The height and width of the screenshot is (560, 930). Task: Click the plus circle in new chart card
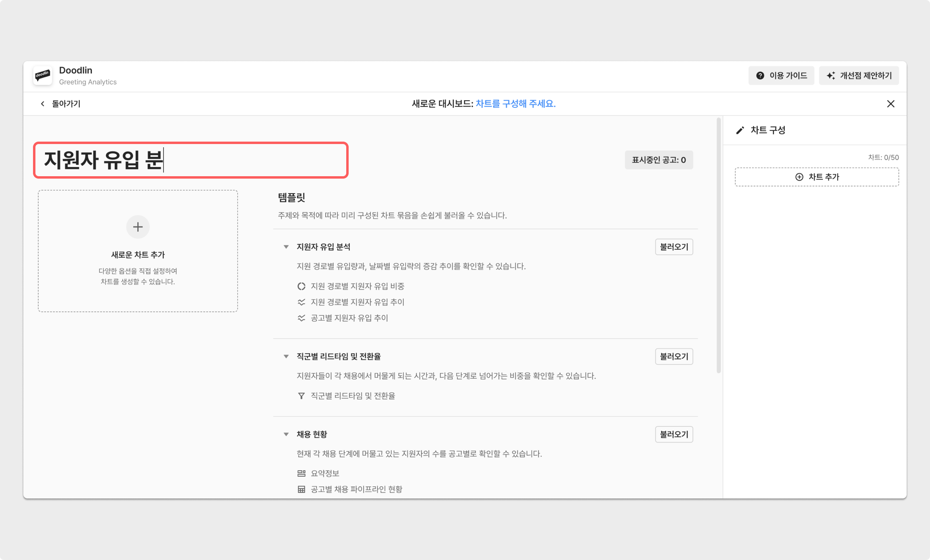(x=138, y=227)
